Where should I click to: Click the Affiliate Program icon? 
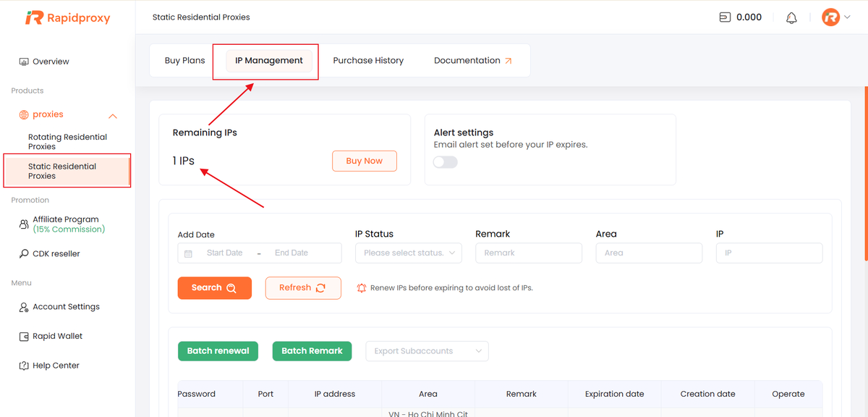click(x=24, y=224)
